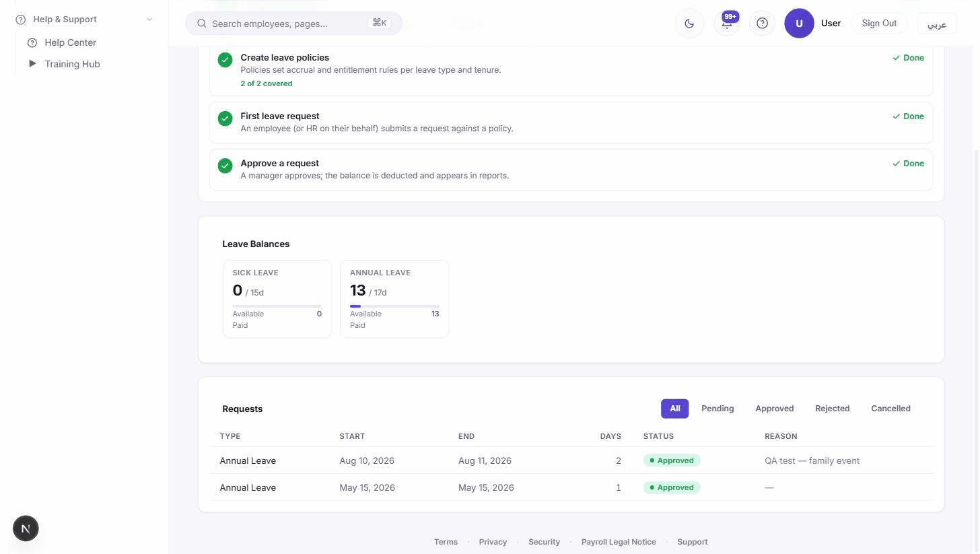The width and height of the screenshot is (980, 554).
Task: Click the Training Hub play icon
Action: click(32, 64)
